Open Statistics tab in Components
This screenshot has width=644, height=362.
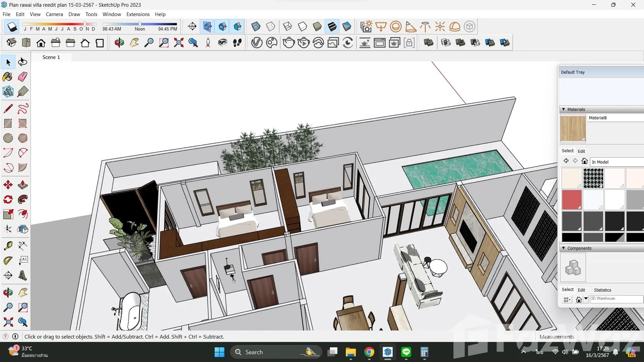(602, 290)
